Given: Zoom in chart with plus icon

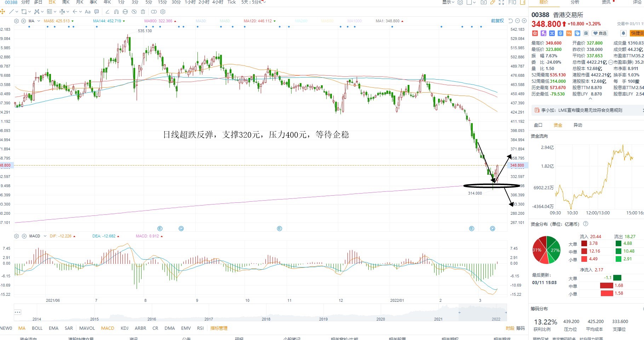Looking at the screenshot, I should [x=524, y=21].
